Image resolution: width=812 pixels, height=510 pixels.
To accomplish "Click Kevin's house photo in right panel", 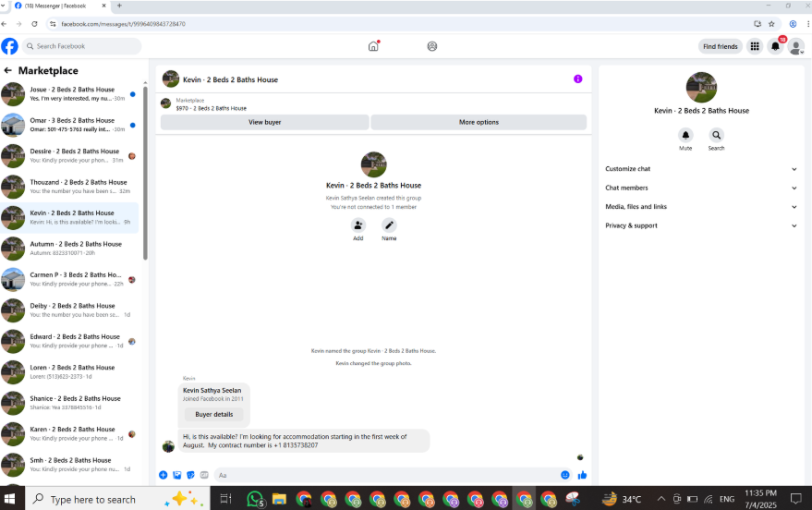I will click(701, 87).
